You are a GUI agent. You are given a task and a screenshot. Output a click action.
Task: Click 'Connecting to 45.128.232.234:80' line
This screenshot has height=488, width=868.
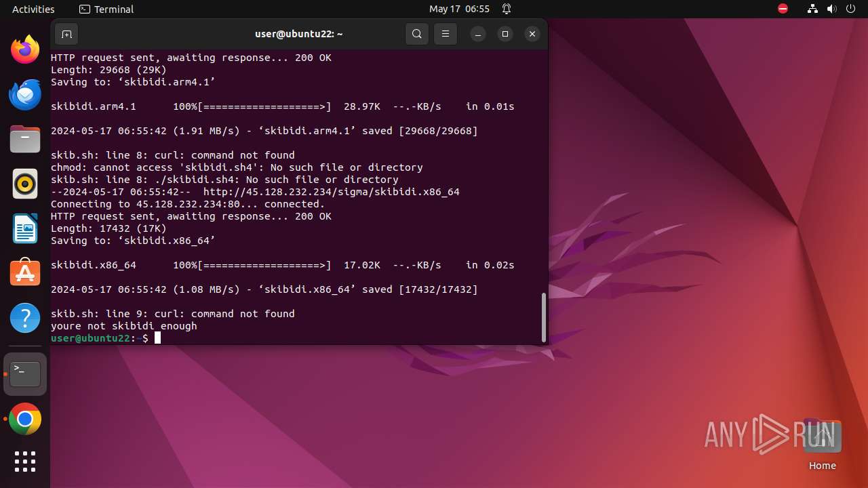(x=188, y=204)
